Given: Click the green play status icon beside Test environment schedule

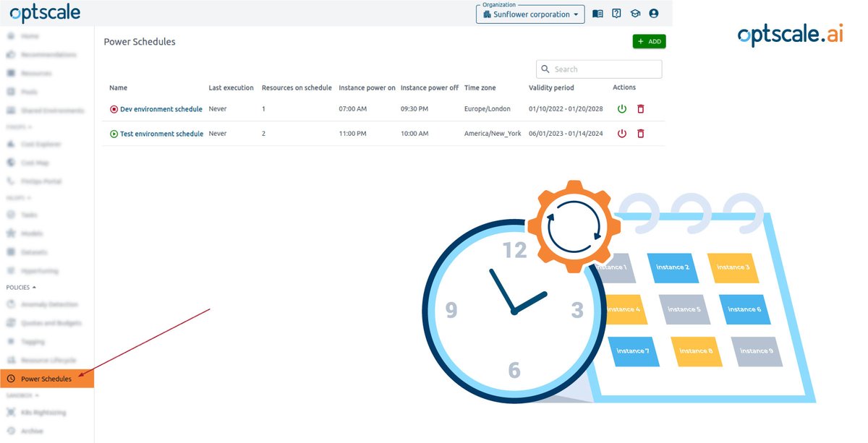Looking at the screenshot, I should (114, 134).
